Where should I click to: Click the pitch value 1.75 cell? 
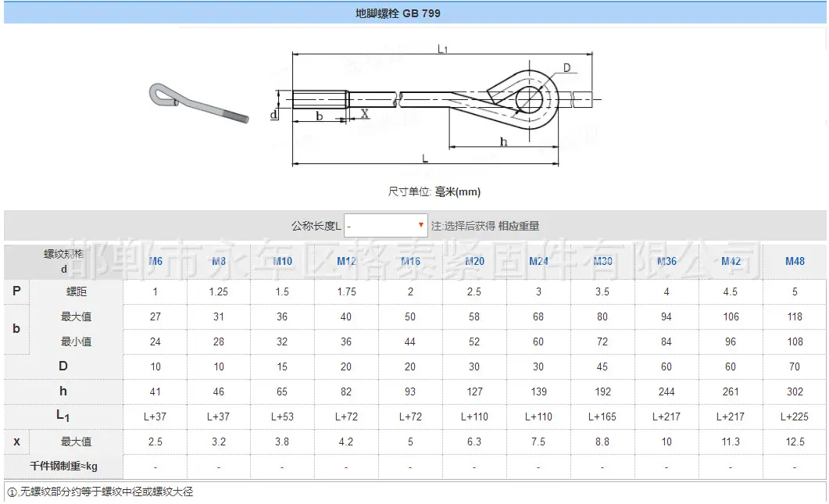point(346,292)
